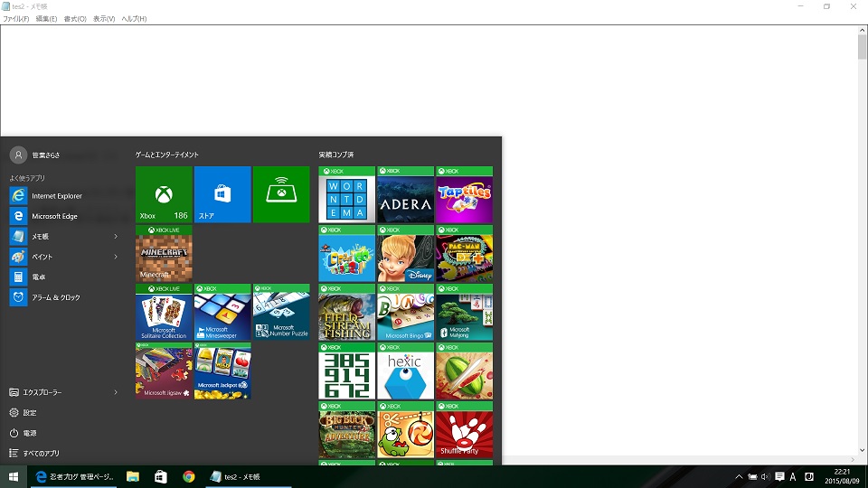Open the battery/power tray icon
Viewport: 868px width, 488px height.
pyautogui.click(x=752, y=476)
